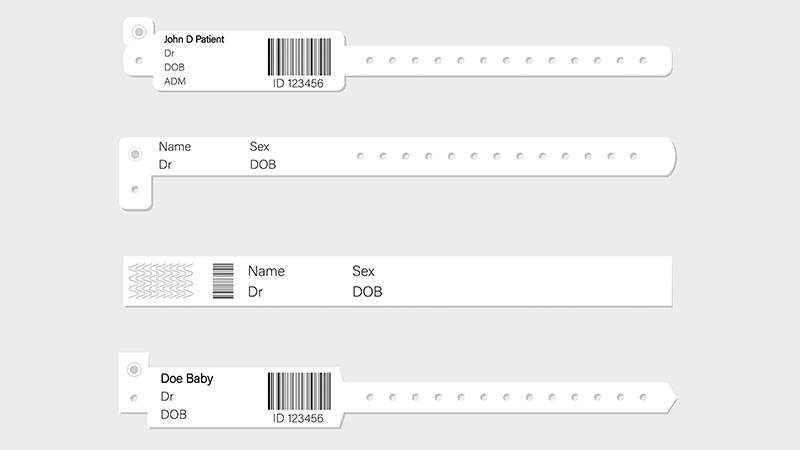
Task: Click the DOB label on the second wristband
Action: click(263, 165)
